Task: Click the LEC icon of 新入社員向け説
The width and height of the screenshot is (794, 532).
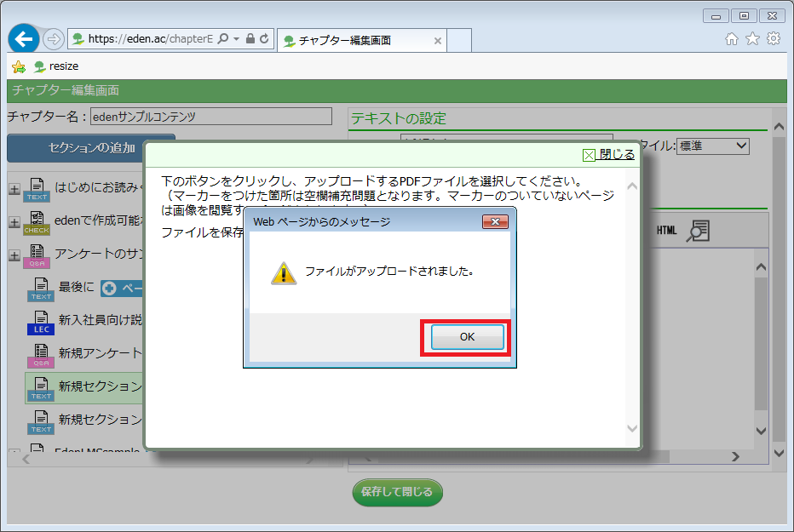Action: (x=41, y=323)
